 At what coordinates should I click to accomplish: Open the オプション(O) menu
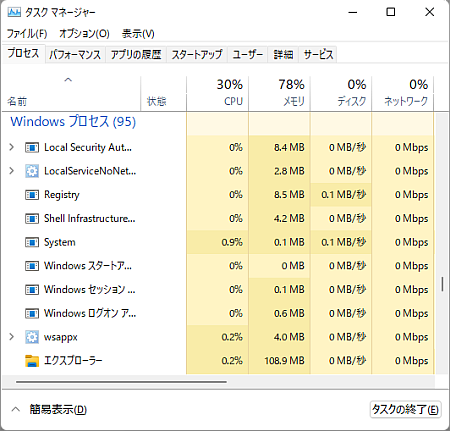pyautogui.click(x=84, y=33)
